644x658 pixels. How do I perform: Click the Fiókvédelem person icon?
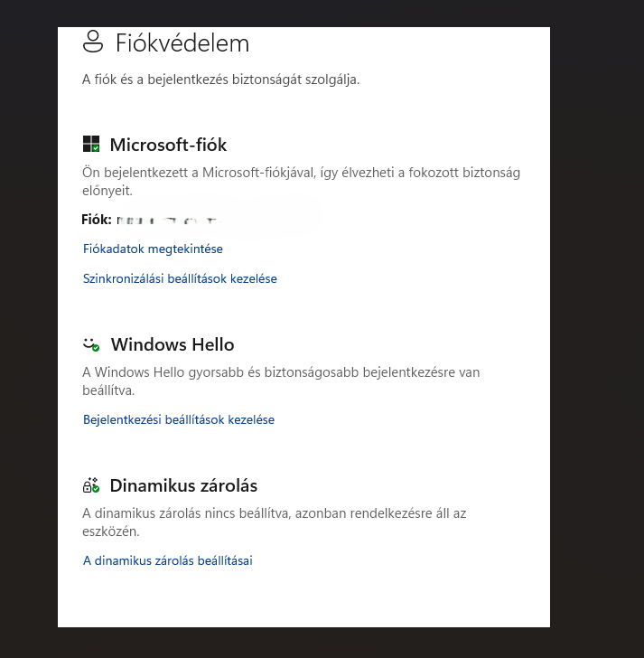[93, 42]
